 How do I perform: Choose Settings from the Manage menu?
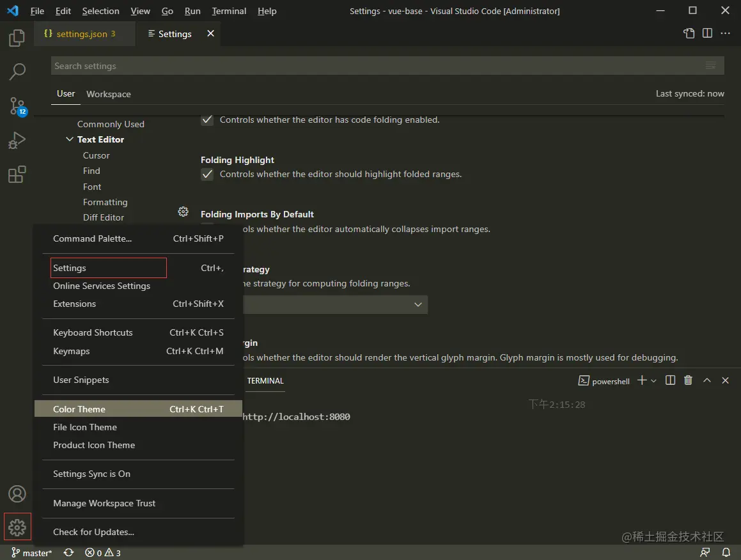click(x=139, y=268)
